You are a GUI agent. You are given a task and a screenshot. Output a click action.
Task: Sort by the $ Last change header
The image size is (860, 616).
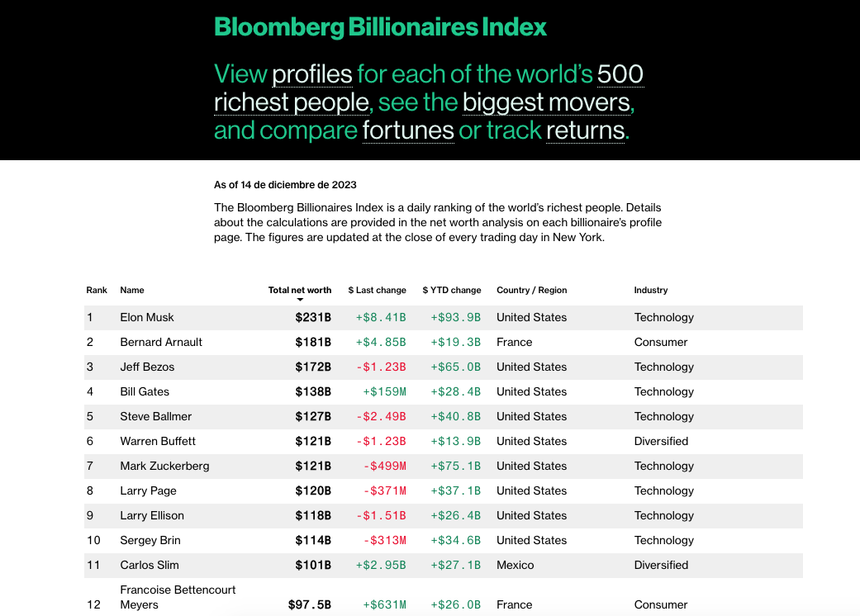pyautogui.click(x=378, y=290)
